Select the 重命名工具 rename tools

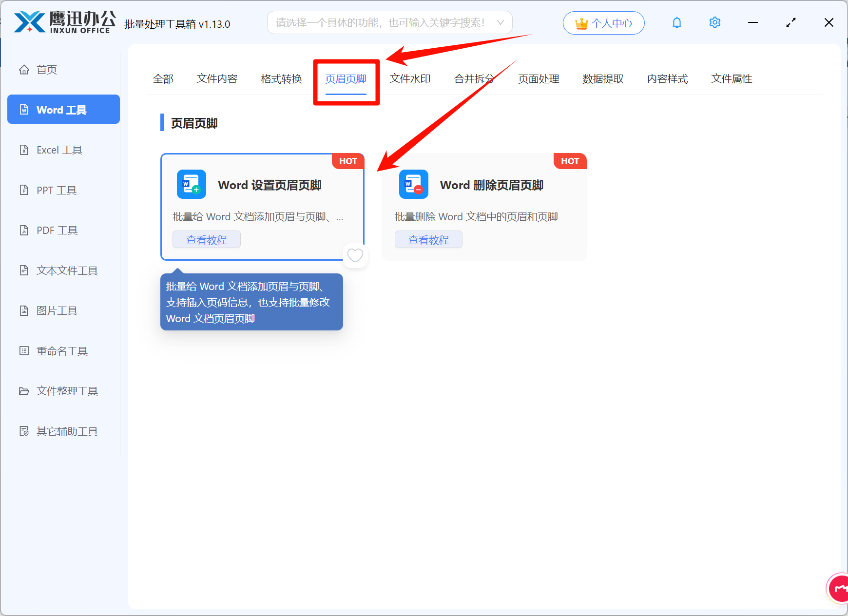point(62,350)
